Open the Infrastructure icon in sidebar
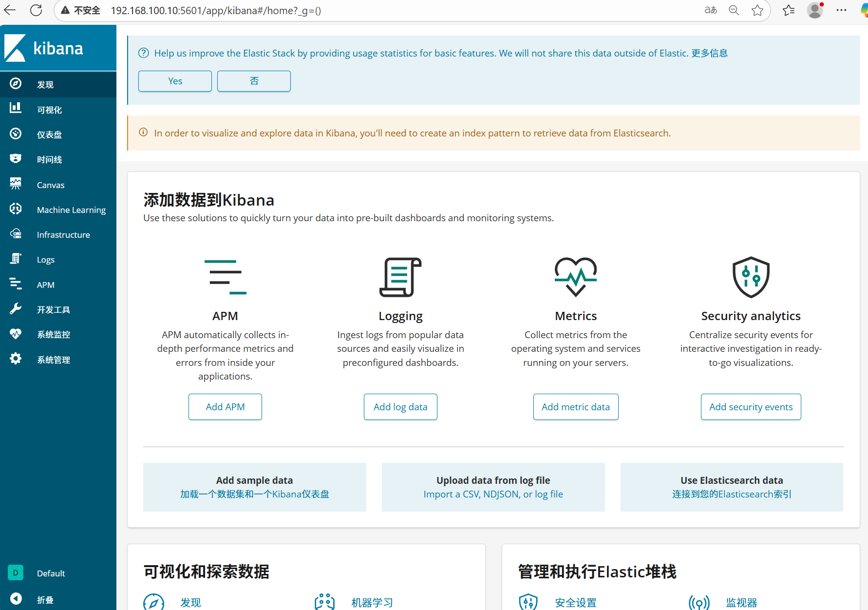 pos(16,234)
